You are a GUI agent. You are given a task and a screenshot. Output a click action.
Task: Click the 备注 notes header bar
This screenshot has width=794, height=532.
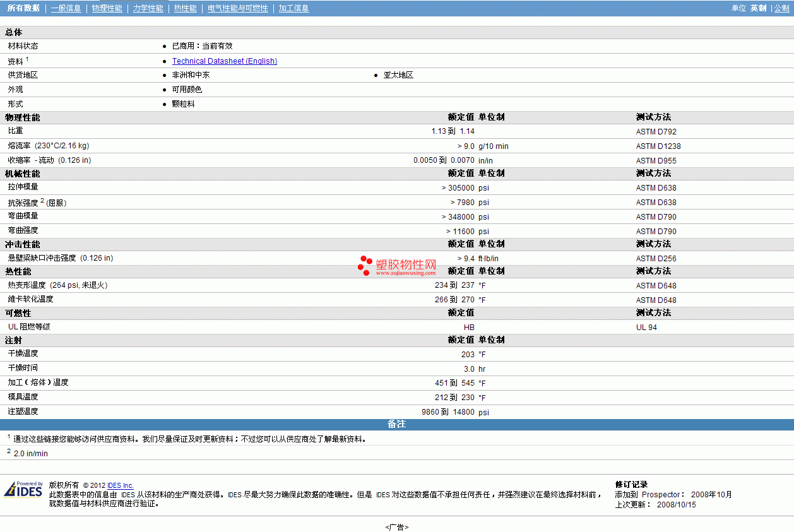pyautogui.click(x=397, y=424)
